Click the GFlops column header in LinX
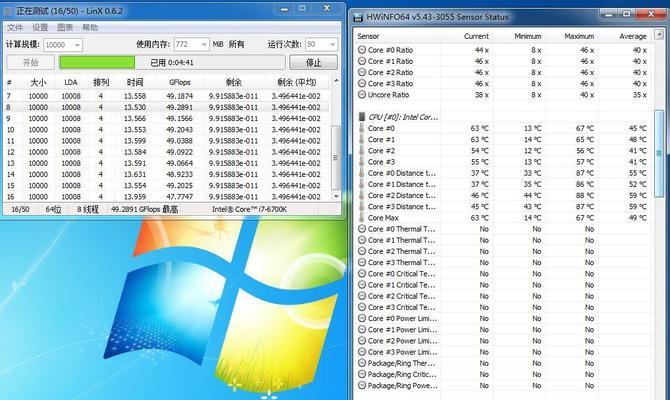Viewport: 670px width, 400px height. point(179,82)
